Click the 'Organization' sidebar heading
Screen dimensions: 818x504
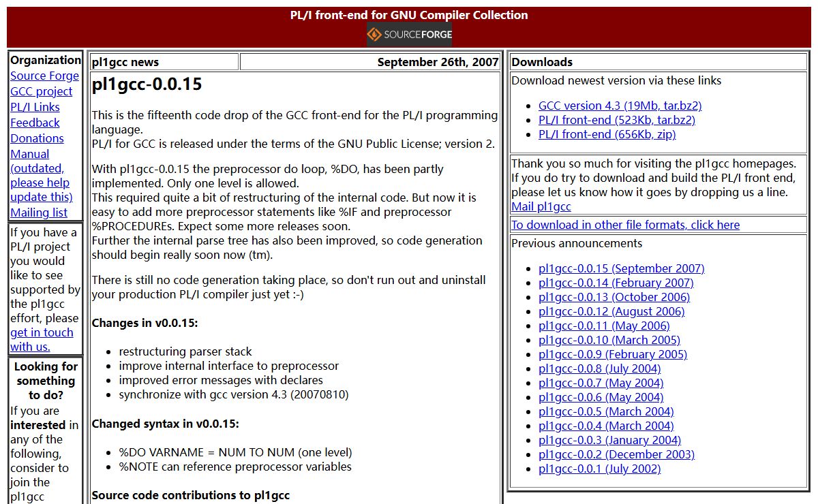pos(46,60)
